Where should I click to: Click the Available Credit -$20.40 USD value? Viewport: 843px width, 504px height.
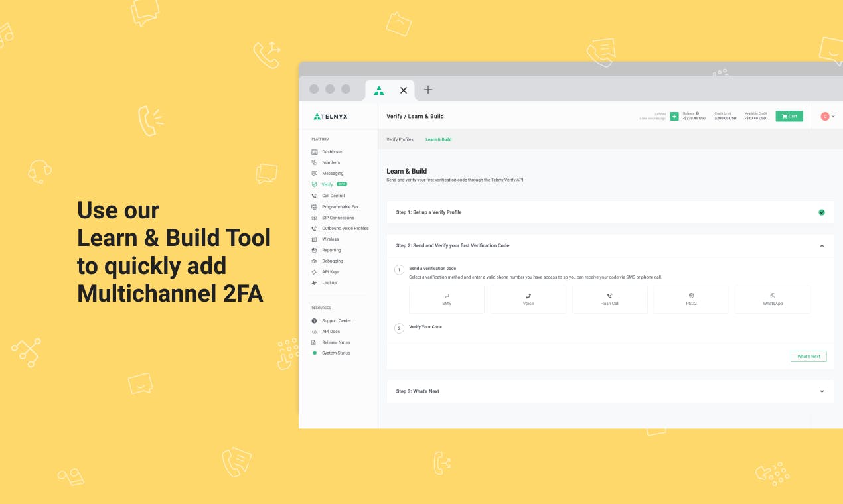tap(755, 118)
